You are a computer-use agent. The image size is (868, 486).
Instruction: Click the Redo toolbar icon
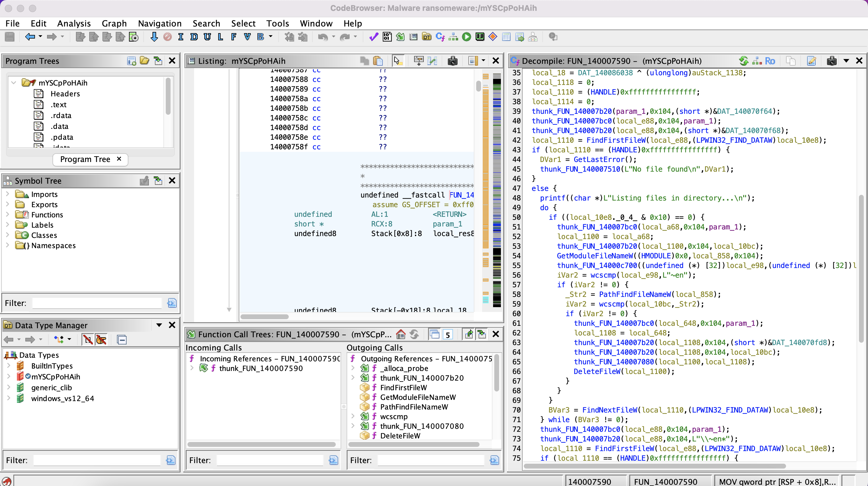coord(345,37)
